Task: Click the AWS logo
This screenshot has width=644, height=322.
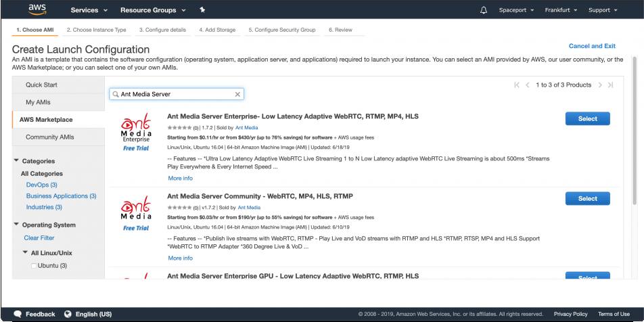Action: pyautogui.click(x=37, y=9)
